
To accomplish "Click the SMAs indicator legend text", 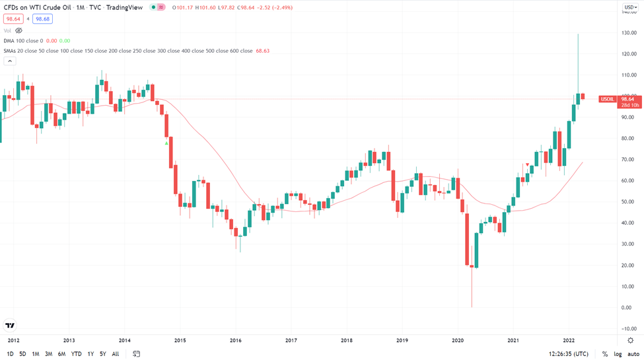I will pyautogui.click(x=128, y=51).
